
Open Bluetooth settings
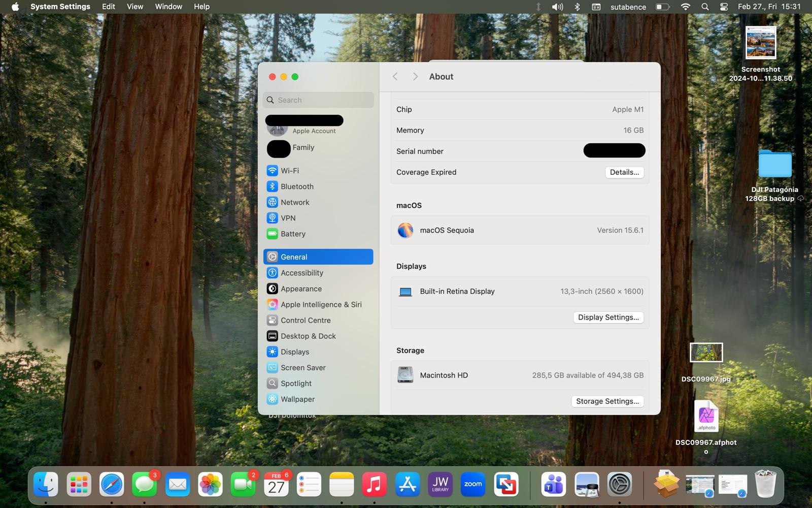[296, 186]
